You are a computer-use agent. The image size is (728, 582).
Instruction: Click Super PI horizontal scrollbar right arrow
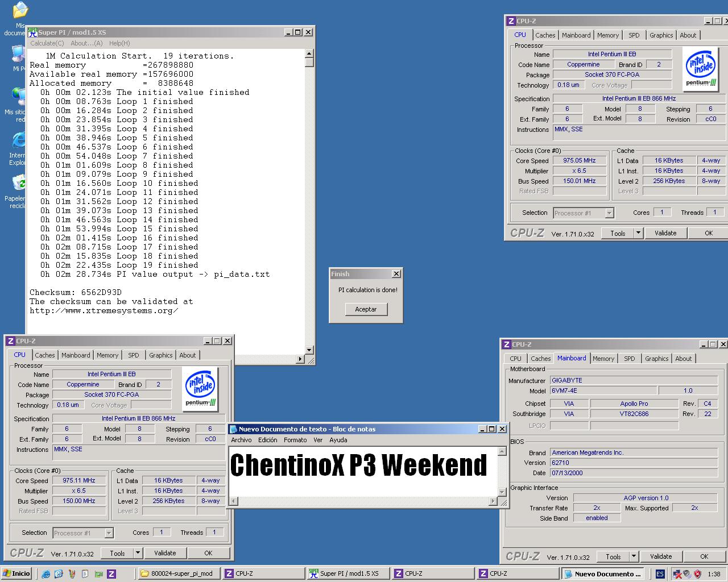[300, 359]
